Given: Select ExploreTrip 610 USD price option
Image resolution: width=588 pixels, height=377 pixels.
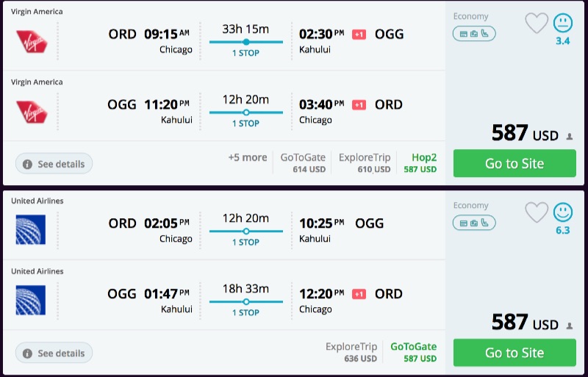Looking at the screenshot, I should 365,163.
